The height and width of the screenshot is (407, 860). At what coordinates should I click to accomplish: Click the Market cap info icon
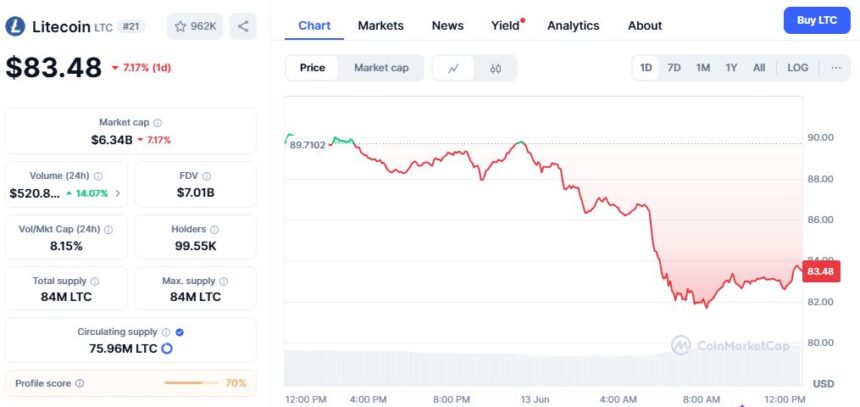click(x=158, y=122)
